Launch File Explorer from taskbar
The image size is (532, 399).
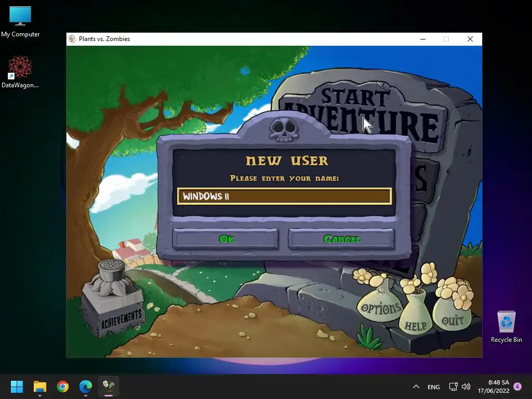(39, 387)
